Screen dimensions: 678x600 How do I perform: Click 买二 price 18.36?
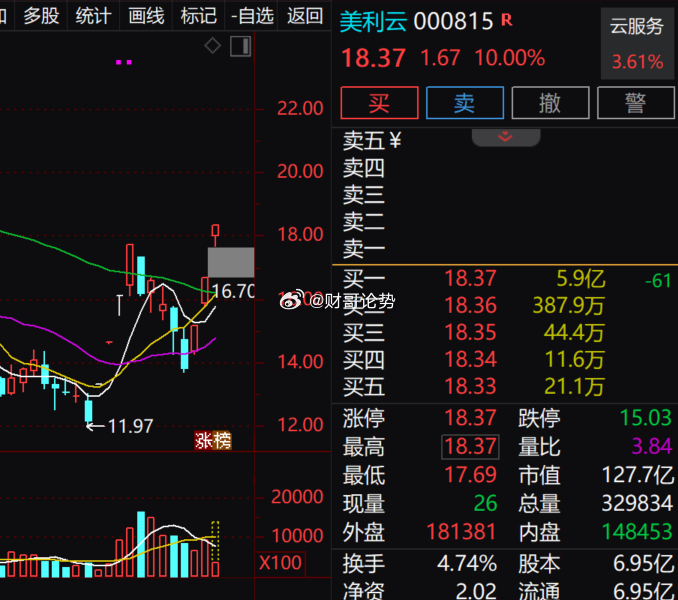(470, 305)
